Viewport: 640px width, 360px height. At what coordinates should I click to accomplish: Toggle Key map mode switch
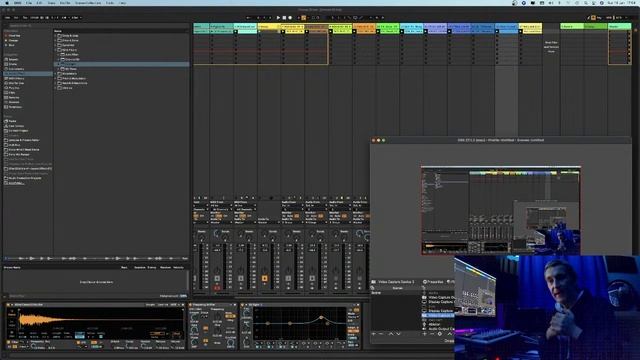coord(599,18)
